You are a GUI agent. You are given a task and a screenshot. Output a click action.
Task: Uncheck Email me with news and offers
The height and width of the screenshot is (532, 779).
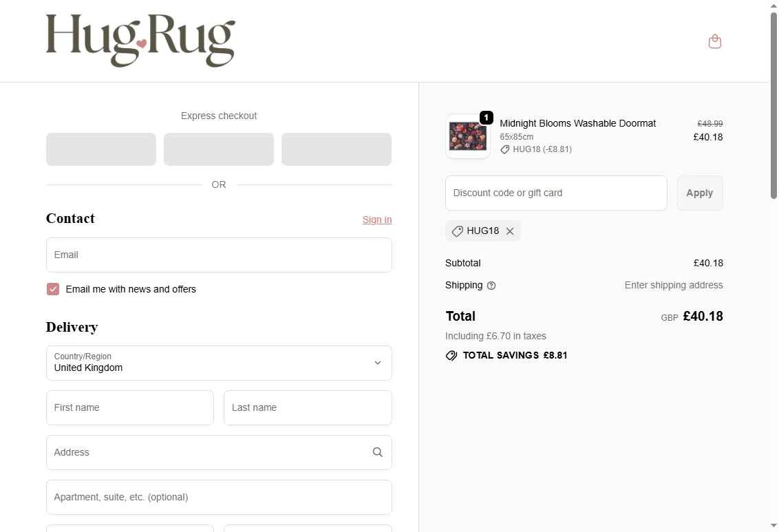53,289
